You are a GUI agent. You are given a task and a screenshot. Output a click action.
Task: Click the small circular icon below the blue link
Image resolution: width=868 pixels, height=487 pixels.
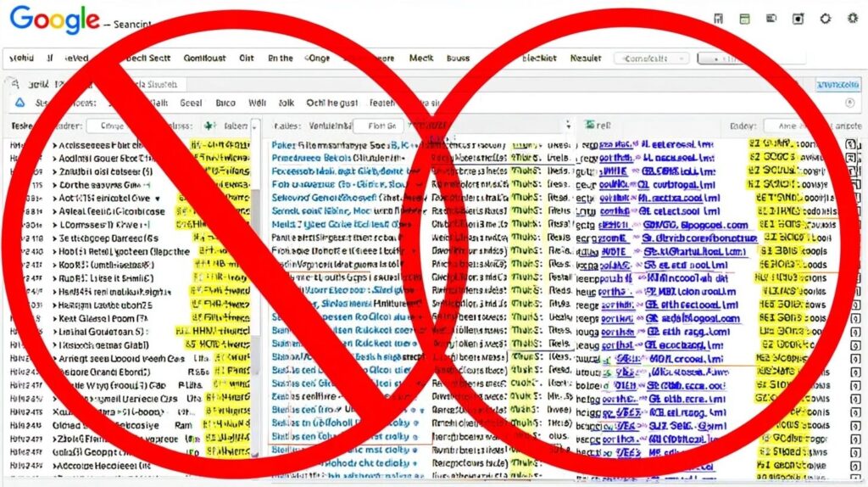[849, 103]
